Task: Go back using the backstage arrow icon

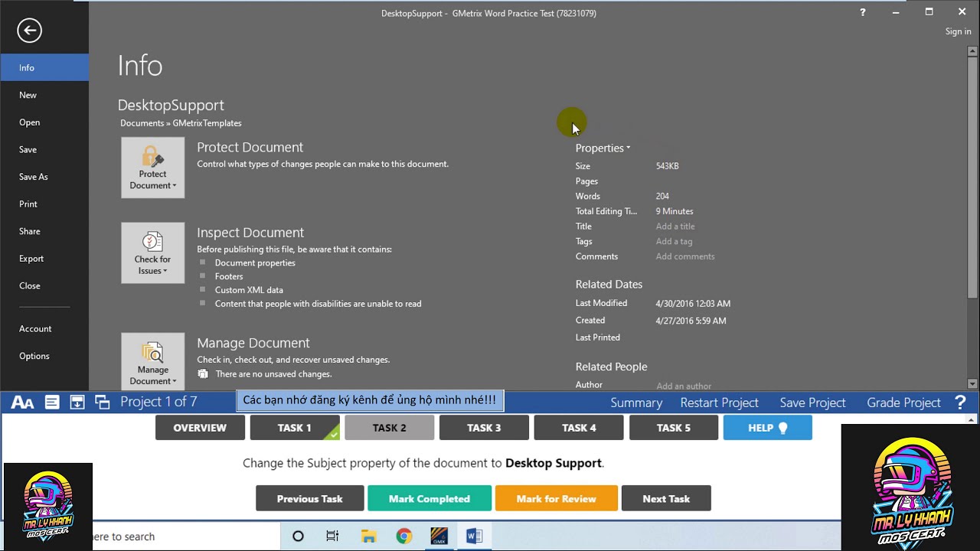Action: 29,31
